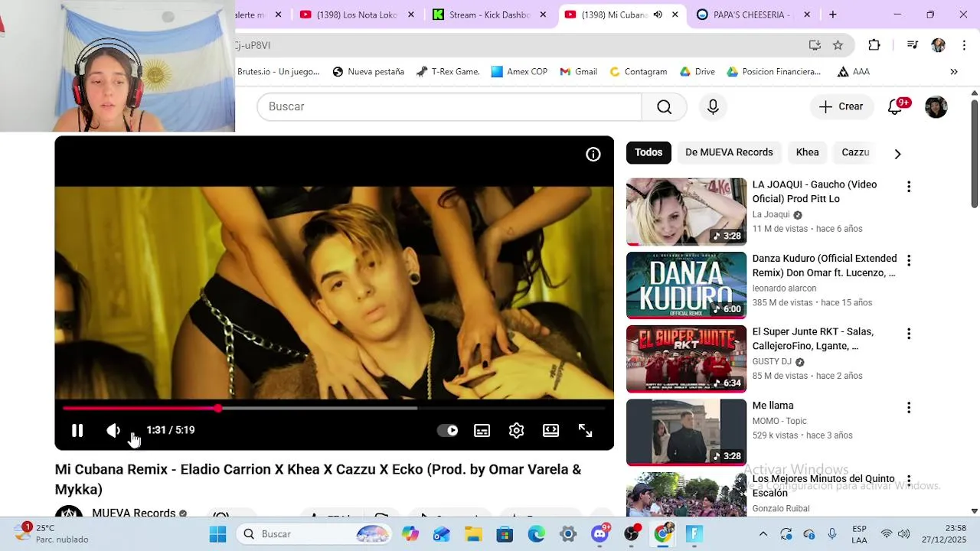Click the YouTube search magnifier button
Viewport: 980px width, 551px height.
pyautogui.click(x=665, y=106)
